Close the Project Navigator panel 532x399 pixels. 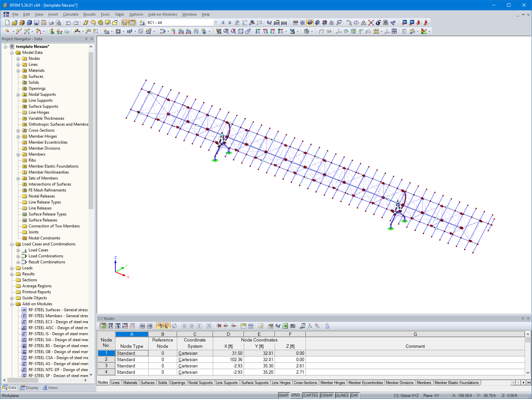click(x=92, y=39)
